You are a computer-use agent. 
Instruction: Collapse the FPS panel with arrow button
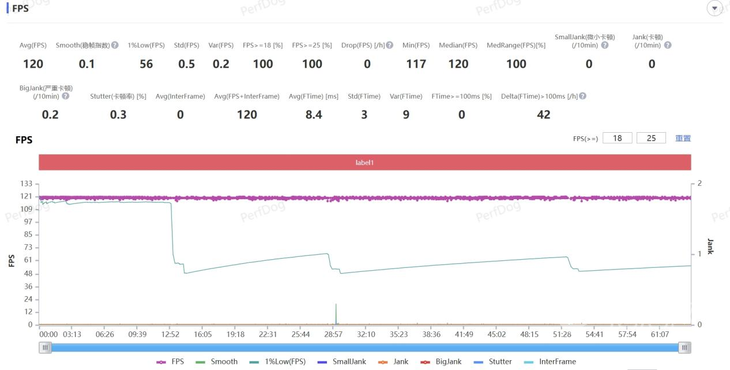click(x=715, y=8)
